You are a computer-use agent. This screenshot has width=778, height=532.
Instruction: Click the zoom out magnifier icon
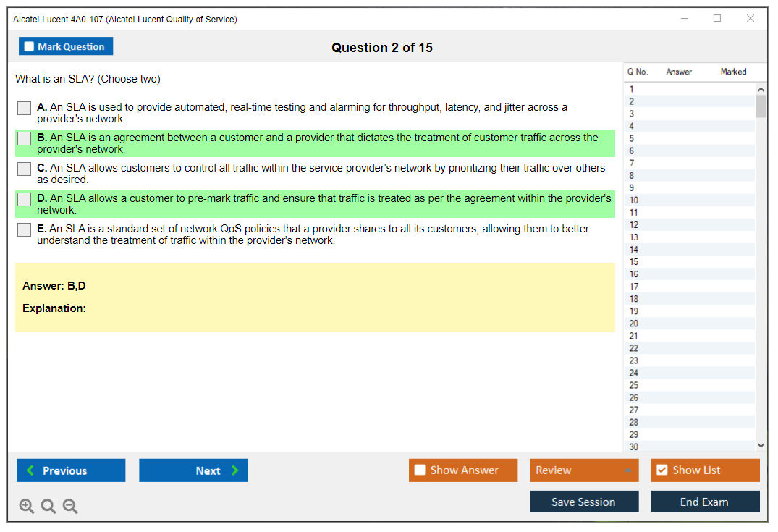pos(70,507)
